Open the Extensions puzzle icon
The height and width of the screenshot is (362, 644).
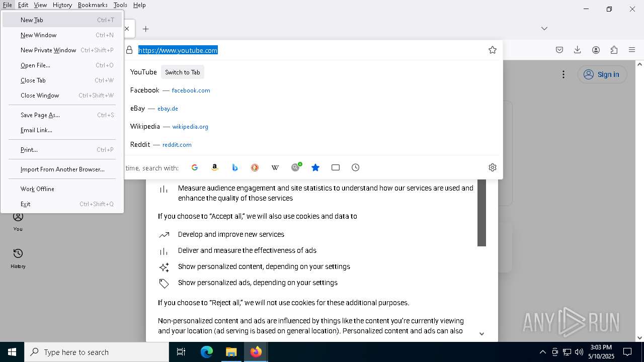tap(614, 50)
